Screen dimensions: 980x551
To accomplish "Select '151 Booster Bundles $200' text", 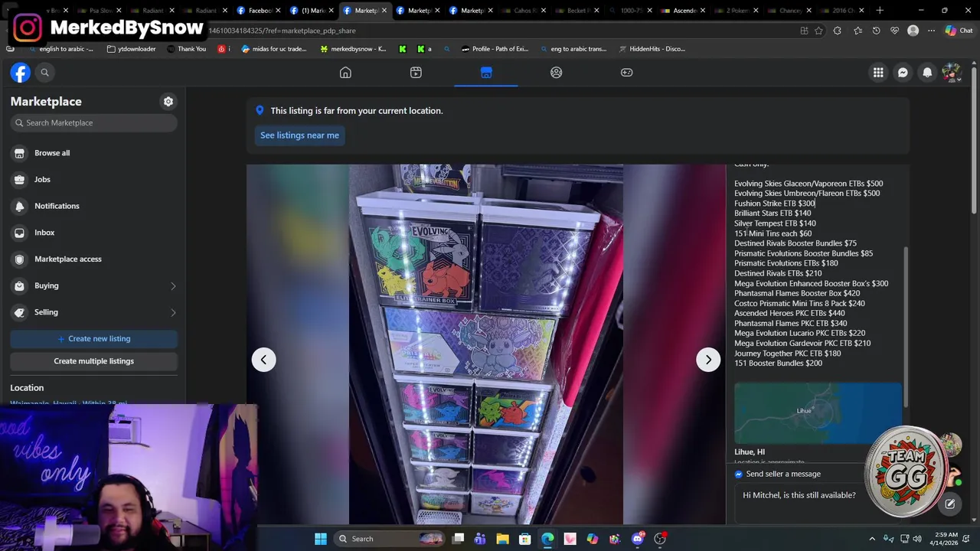I will (778, 364).
